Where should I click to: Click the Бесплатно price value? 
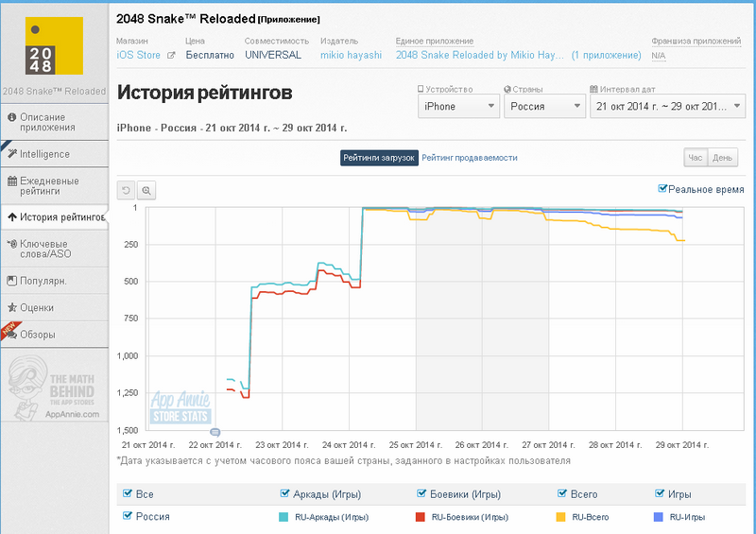click(x=210, y=55)
